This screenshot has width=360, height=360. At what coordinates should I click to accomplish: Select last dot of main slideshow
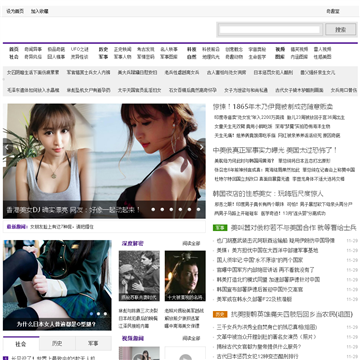[x=198, y=210]
